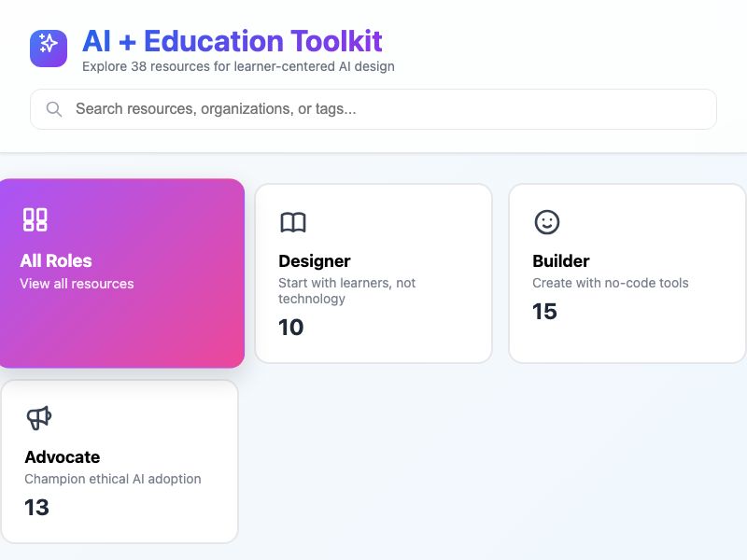The height and width of the screenshot is (560, 747).
Task: Open the Advocate resources card
Action: 121,459
